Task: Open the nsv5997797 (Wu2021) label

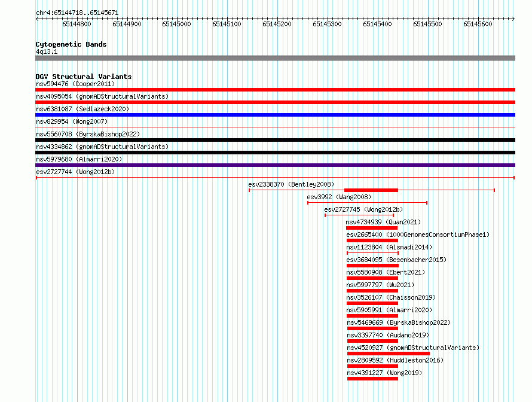Action: (x=380, y=285)
